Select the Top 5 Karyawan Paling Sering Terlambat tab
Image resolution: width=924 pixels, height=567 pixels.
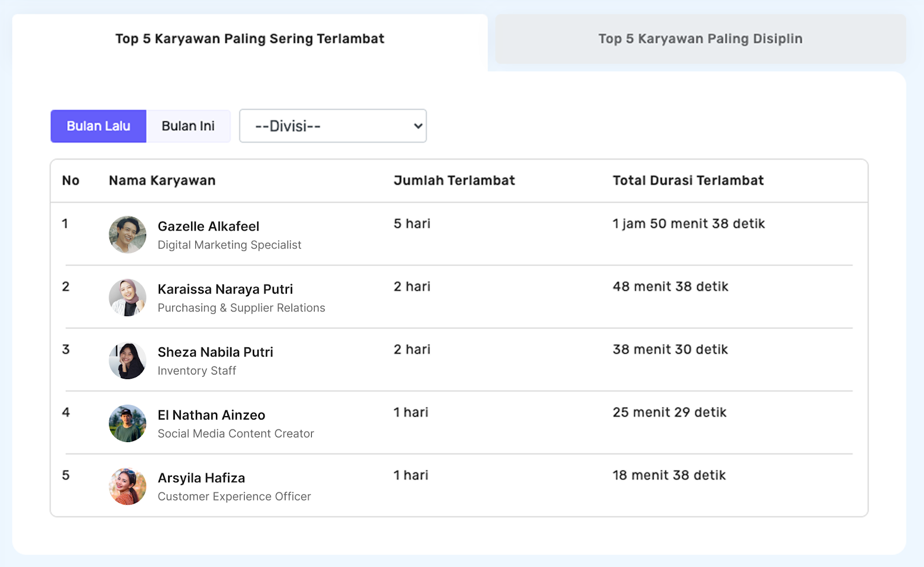tap(249, 39)
